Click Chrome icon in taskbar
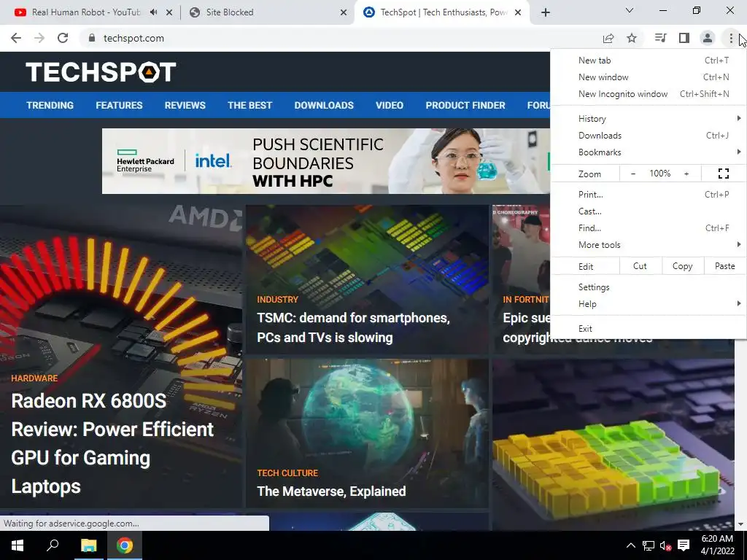The height and width of the screenshot is (560, 747). point(124,545)
